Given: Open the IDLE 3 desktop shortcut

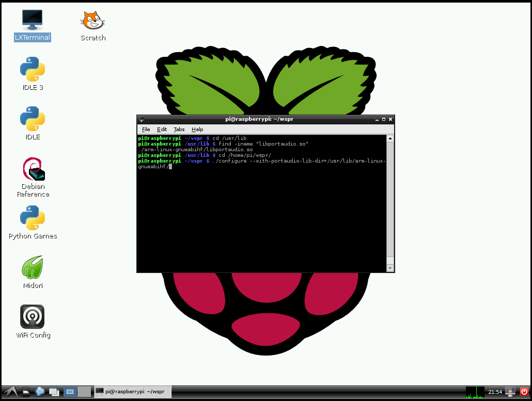Looking at the screenshot, I should pyautogui.click(x=33, y=74).
